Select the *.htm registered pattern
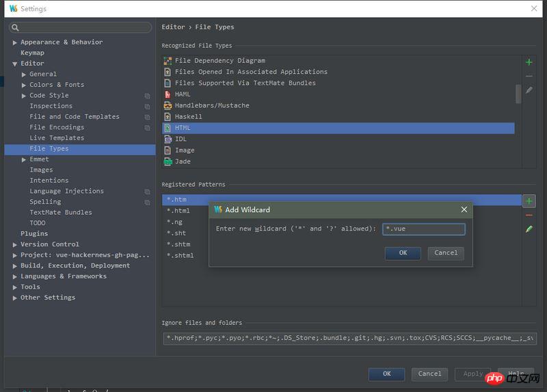This screenshot has width=547, height=392. tap(342, 200)
